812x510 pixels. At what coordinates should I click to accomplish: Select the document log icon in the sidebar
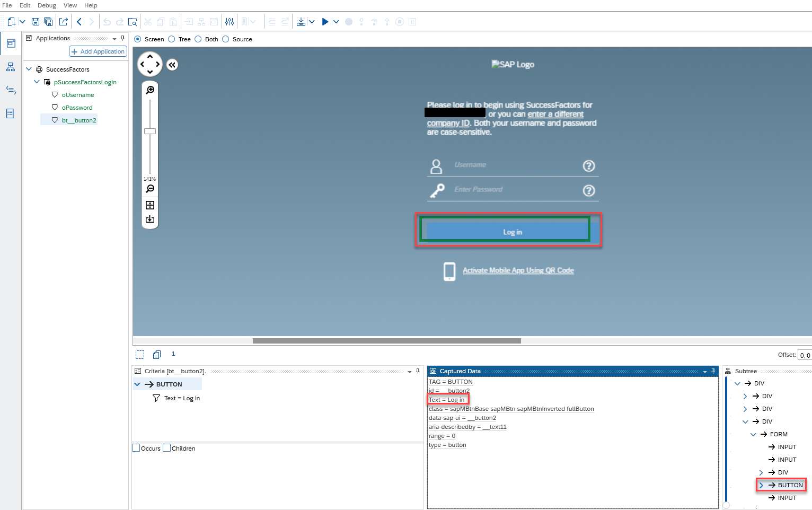pyautogui.click(x=11, y=113)
